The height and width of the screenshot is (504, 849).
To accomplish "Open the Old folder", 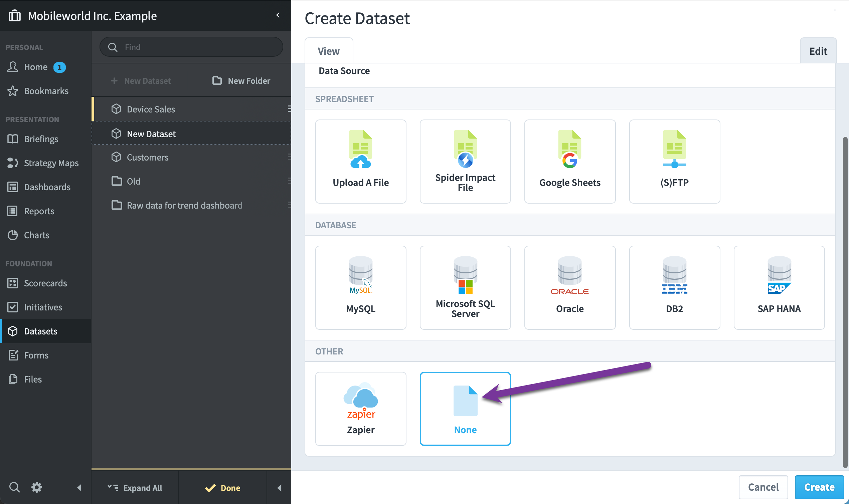I will [x=191, y=181].
